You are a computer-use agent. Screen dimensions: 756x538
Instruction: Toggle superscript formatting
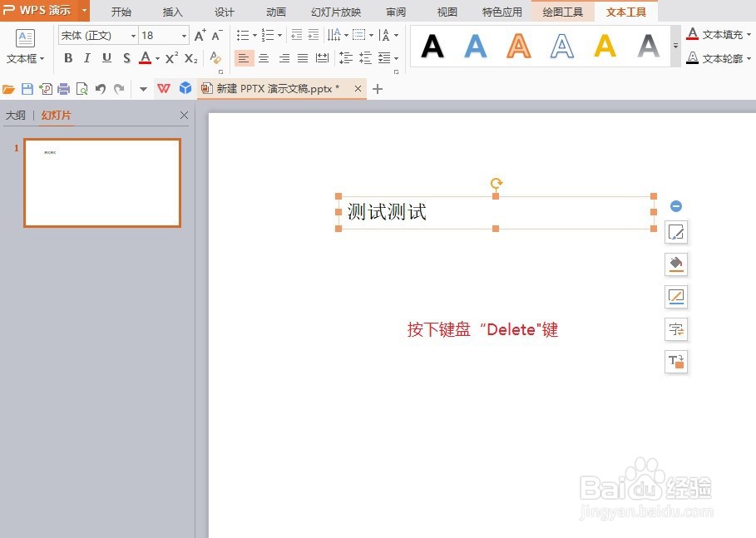tap(171, 58)
